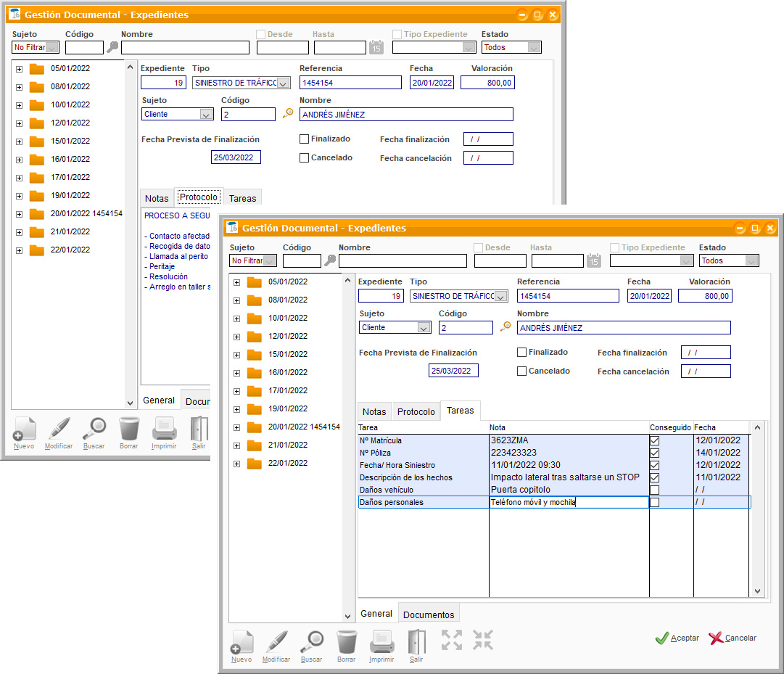Check Conseguido for Daños vehículo task
The width and height of the screenshot is (784, 674).
pos(654,490)
